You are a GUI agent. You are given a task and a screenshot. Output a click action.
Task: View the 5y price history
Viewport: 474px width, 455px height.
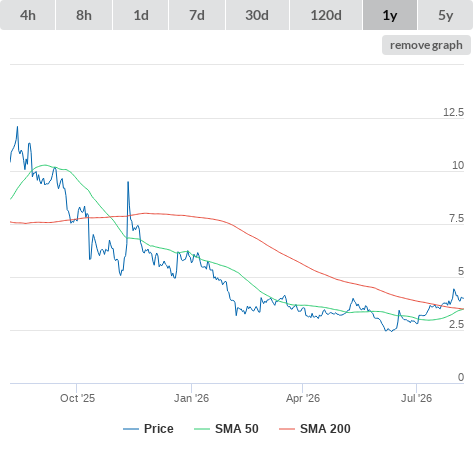tap(445, 15)
